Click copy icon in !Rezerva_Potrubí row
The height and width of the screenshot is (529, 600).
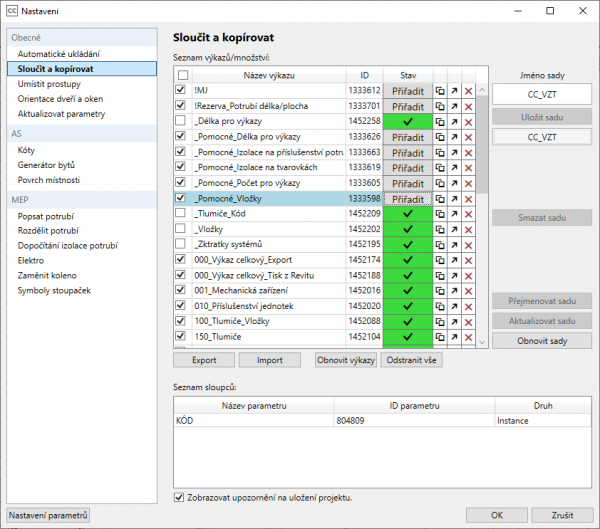[440, 106]
